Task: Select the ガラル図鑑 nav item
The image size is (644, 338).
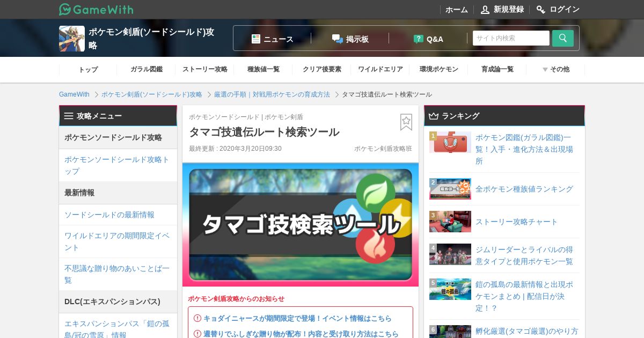Action: [147, 69]
